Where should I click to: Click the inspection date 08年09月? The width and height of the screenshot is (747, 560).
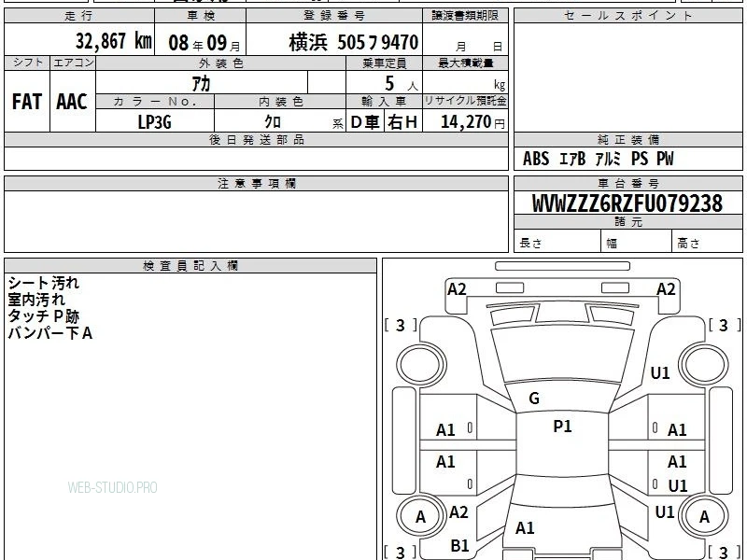coord(204,43)
